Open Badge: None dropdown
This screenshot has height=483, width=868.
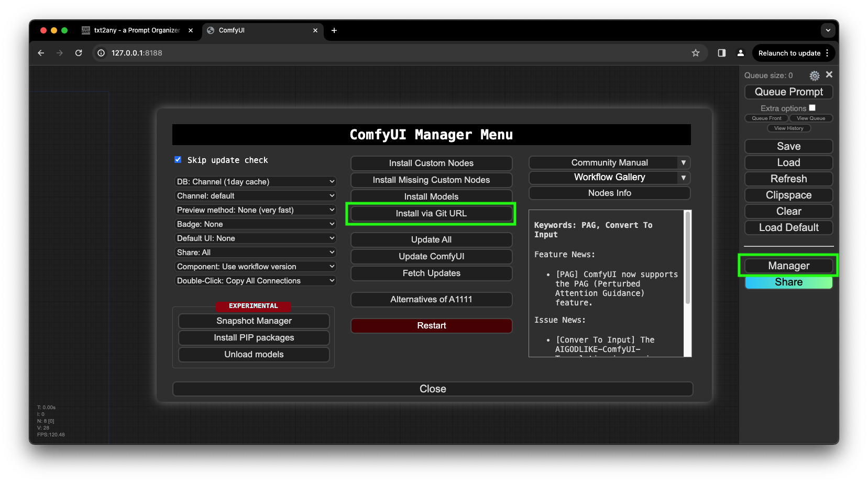(255, 224)
